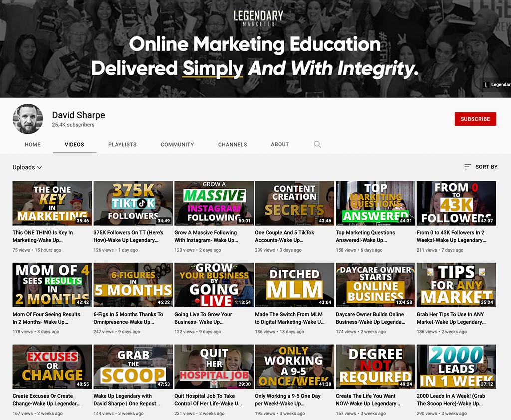Image resolution: width=511 pixels, height=420 pixels.
Task: Click title 'Going Live To Grow Your Business'
Action: pyautogui.click(x=203, y=318)
